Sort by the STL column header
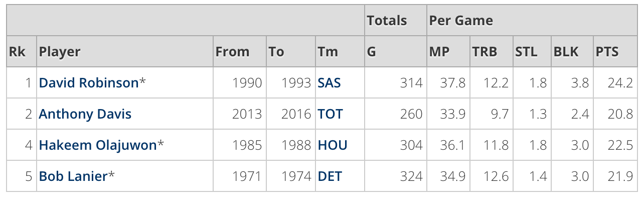 tap(532, 52)
